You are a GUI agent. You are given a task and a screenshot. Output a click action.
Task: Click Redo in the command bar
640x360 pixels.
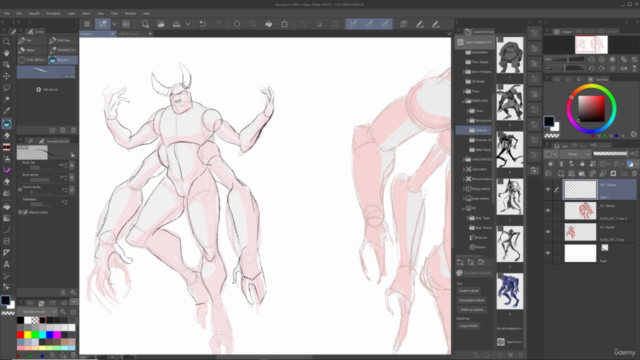(218, 24)
